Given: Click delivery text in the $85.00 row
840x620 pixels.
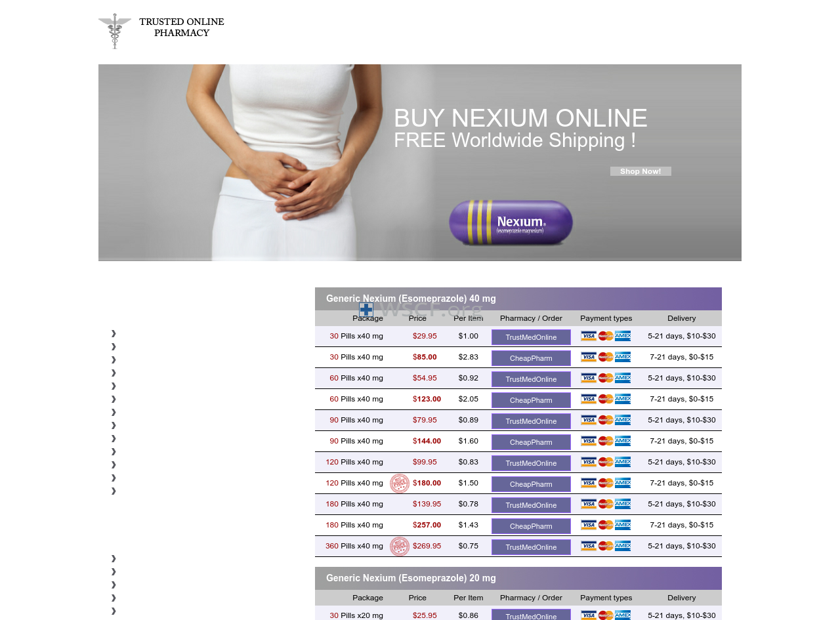Looking at the screenshot, I should coord(682,357).
